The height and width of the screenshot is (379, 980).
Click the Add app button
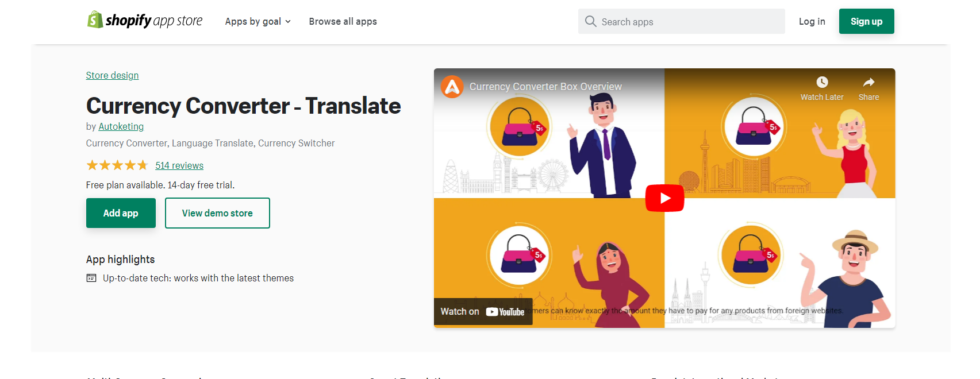point(121,213)
